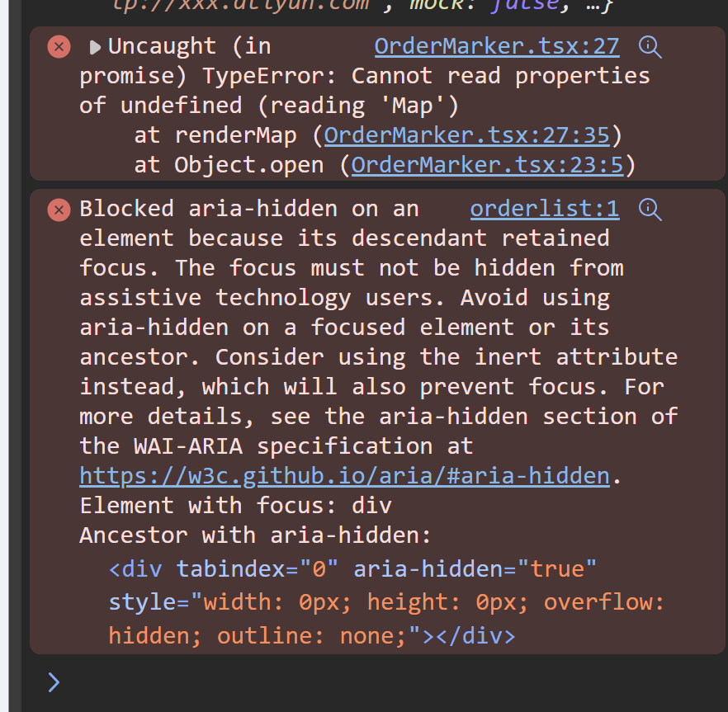Click the "Element with focus: div" line

[236, 506]
